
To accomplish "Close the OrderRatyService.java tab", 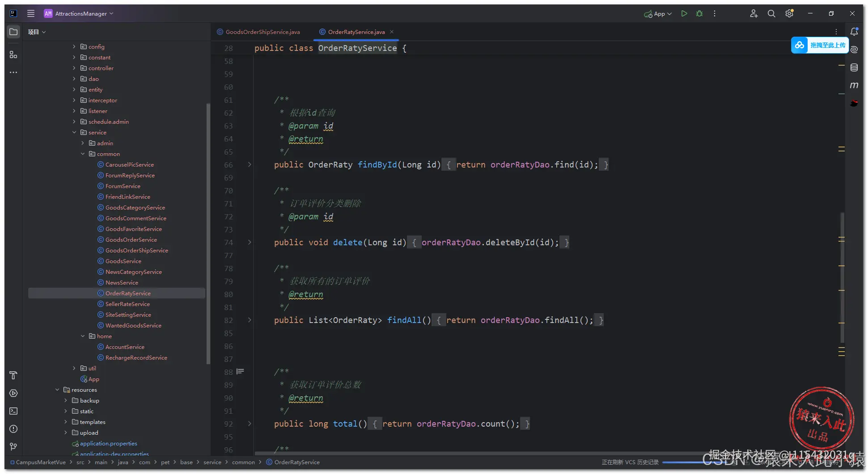I will pos(392,32).
